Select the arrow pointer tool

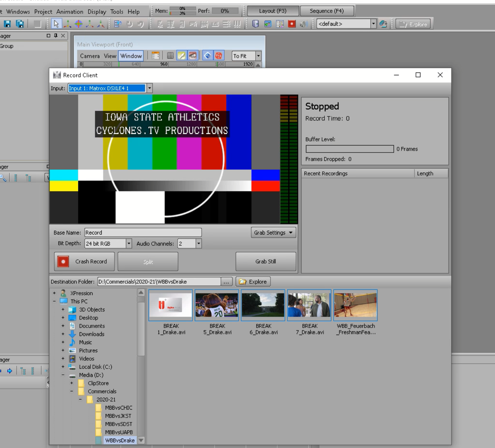[56, 24]
